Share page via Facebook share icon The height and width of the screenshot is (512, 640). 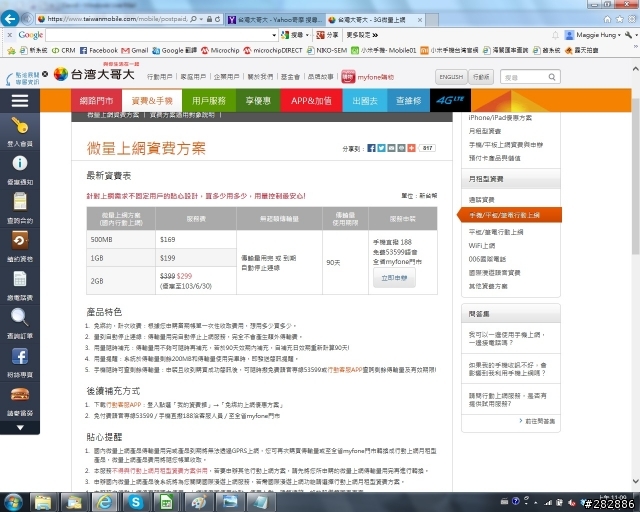click(x=371, y=148)
